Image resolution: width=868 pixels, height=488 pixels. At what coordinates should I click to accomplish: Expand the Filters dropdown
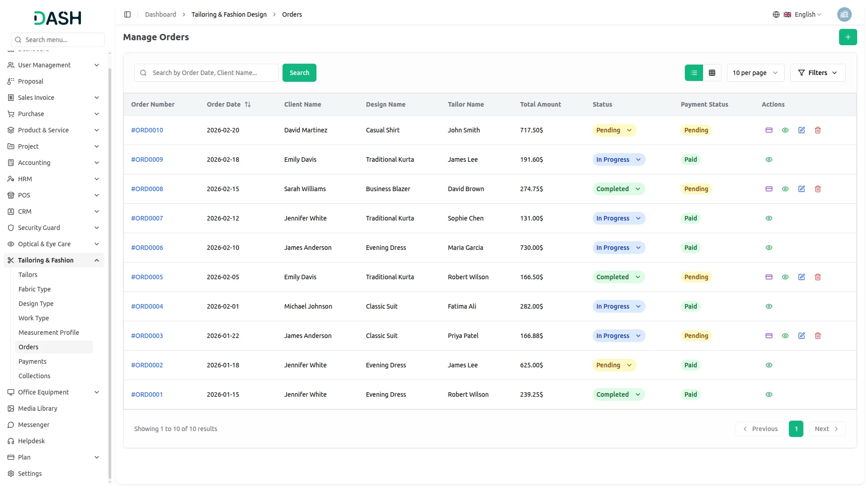tap(817, 73)
